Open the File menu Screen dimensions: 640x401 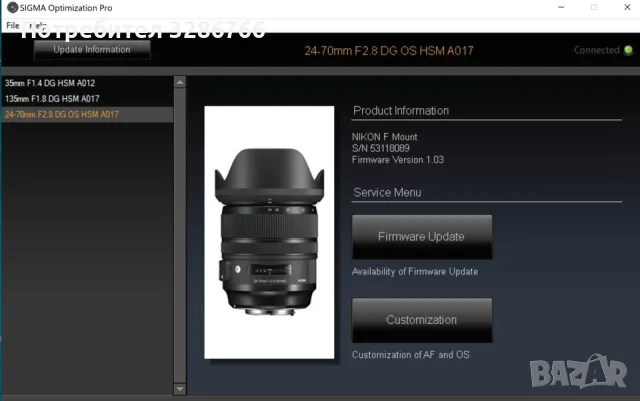[13, 26]
